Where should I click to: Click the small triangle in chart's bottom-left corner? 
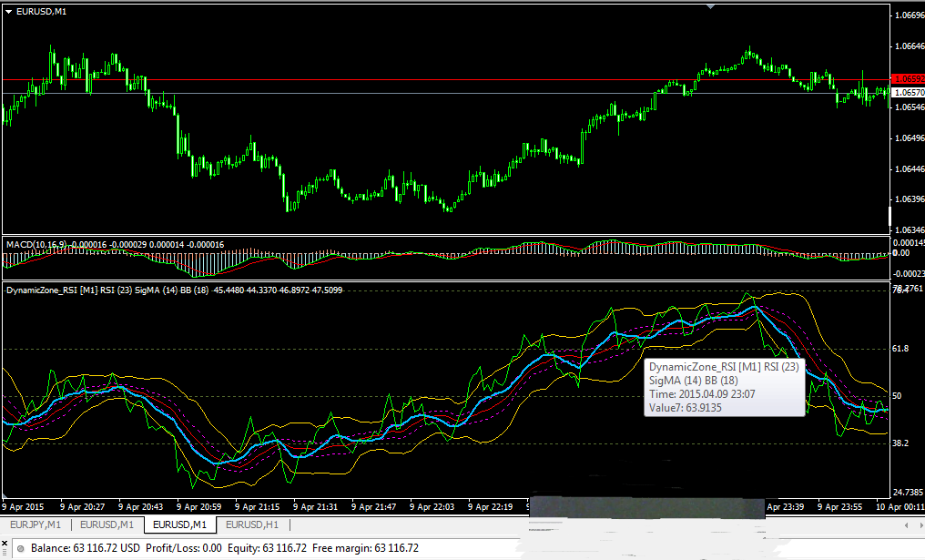pos(5,495)
